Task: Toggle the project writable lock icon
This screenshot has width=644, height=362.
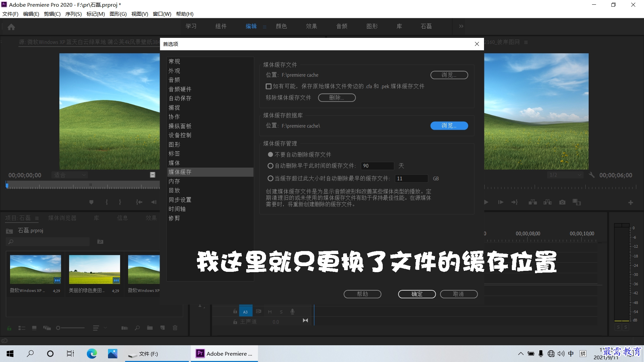Action: pyautogui.click(x=9, y=328)
